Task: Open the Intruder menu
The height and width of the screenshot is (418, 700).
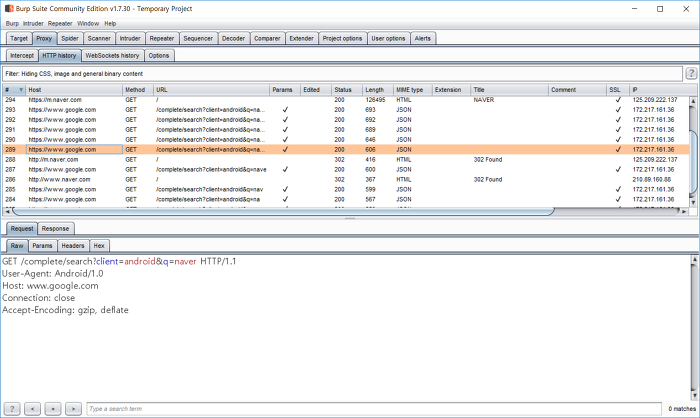Action: tap(33, 23)
